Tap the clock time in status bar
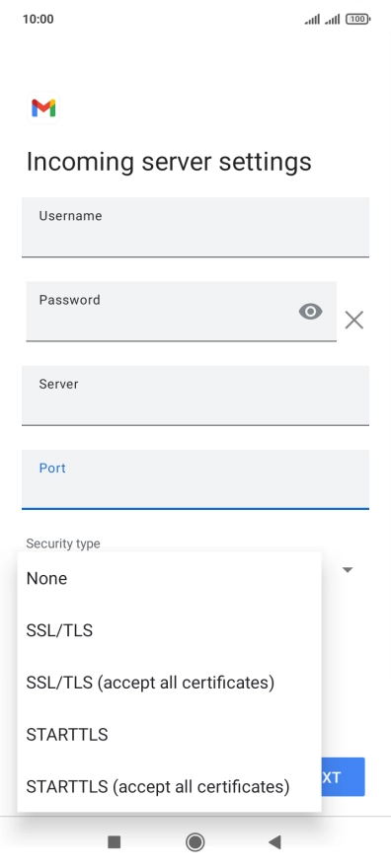The width and height of the screenshot is (391, 868). point(39,20)
